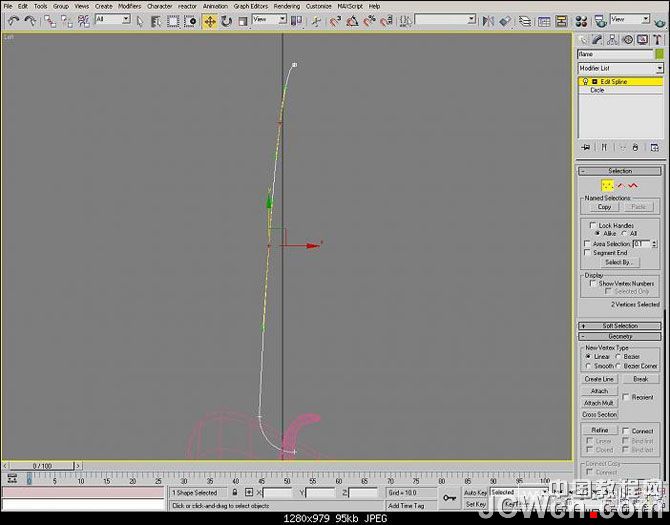The width and height of the screenshot is (670, 525).
Task: Tick Show Vertex Numbers checkbox
Action: (x=592, y=283)
